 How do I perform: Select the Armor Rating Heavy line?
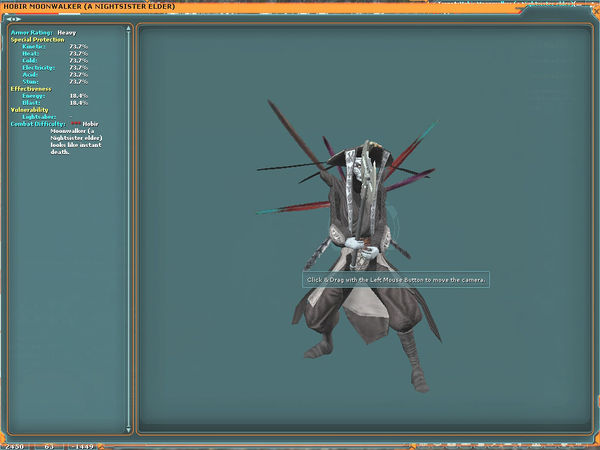45,32
